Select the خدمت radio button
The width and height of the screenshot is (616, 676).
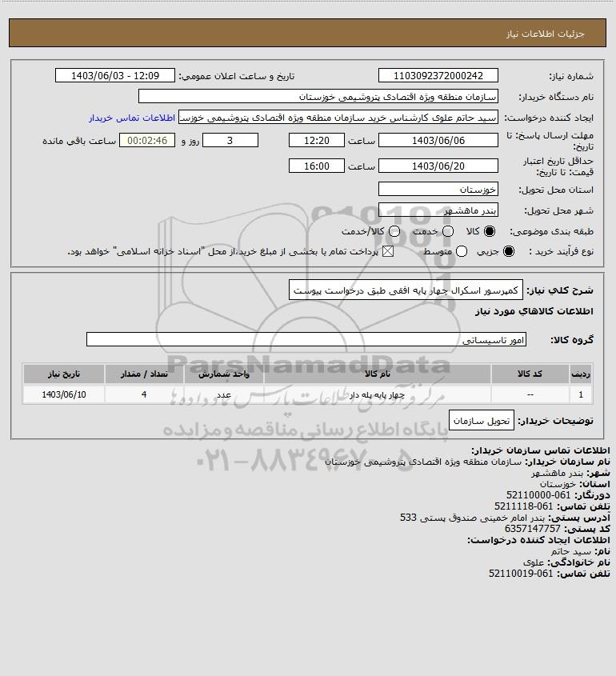(x=448, y=231)
